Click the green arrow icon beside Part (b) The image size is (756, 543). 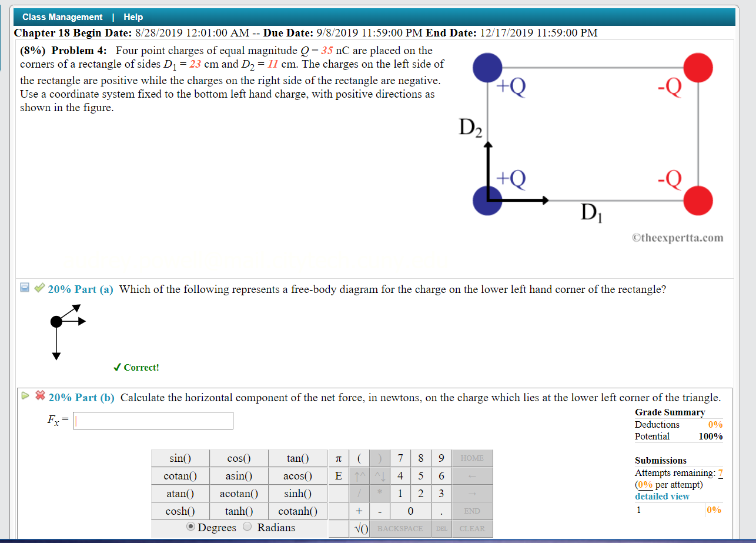tap(25, 395)
